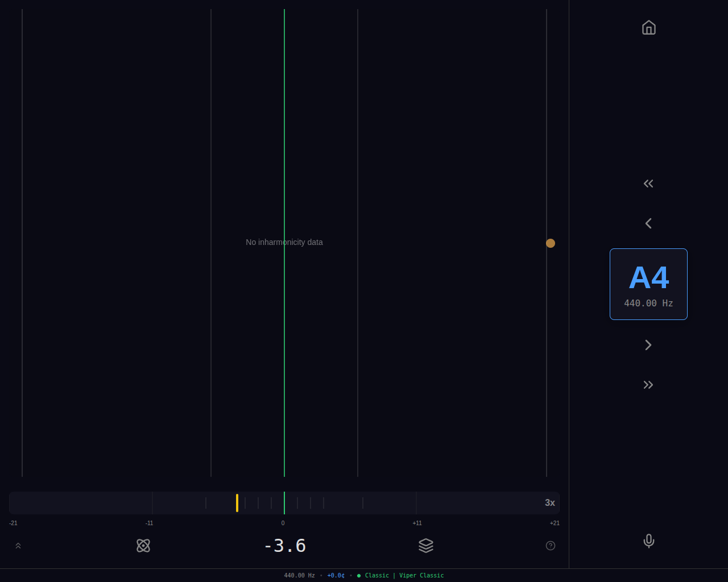Click the Home icon in the sidebar

coord(648,27)
